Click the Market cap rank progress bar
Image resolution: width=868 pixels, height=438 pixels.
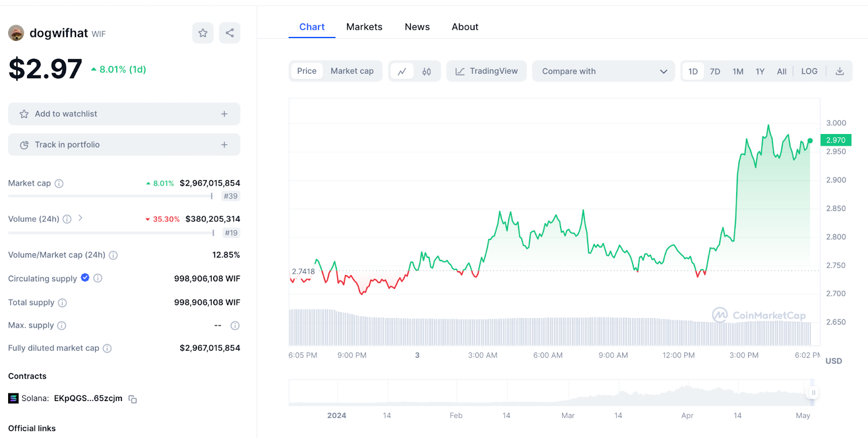point(111,196)
